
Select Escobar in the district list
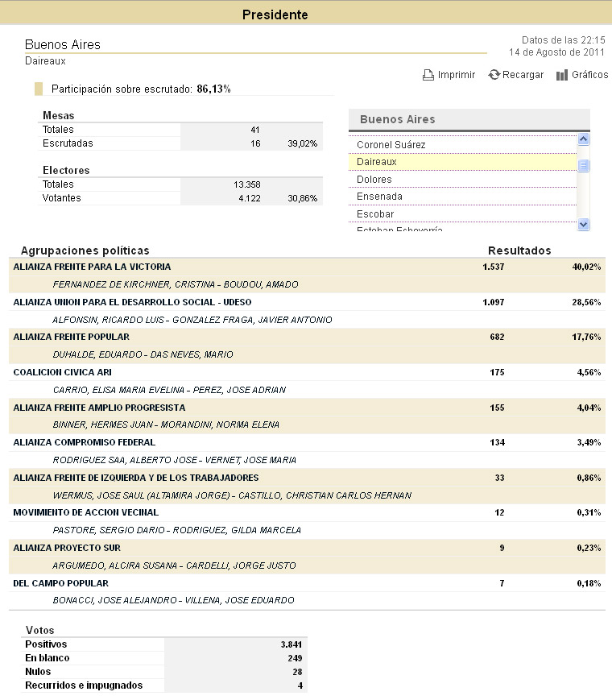462,213
